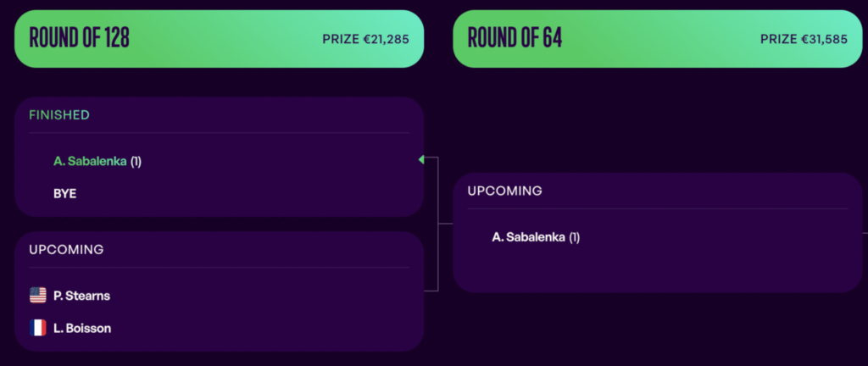Click the bracket connector line between rounds
This screenshot has width=868, height=366.
[437, 224]
